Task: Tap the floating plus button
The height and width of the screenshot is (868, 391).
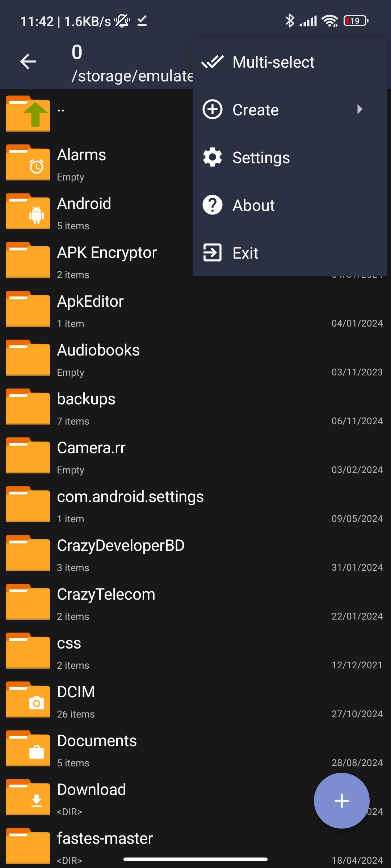Action: [x=341, y=801]
